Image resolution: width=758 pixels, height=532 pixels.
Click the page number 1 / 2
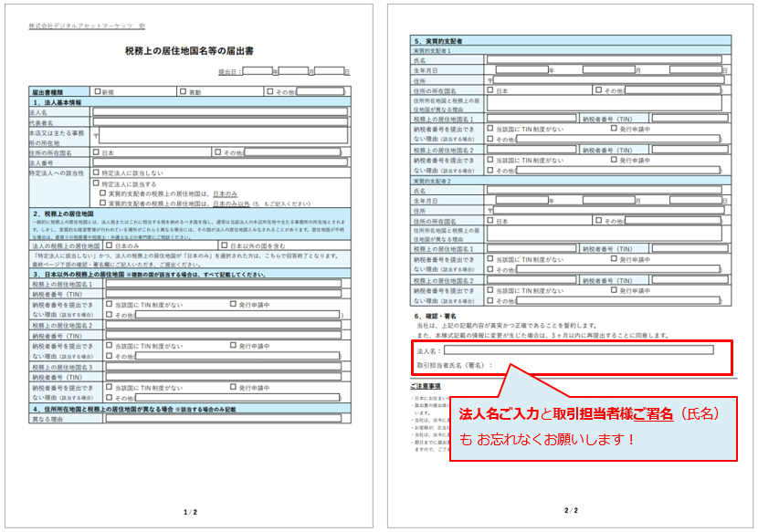(x=191, y=512)
